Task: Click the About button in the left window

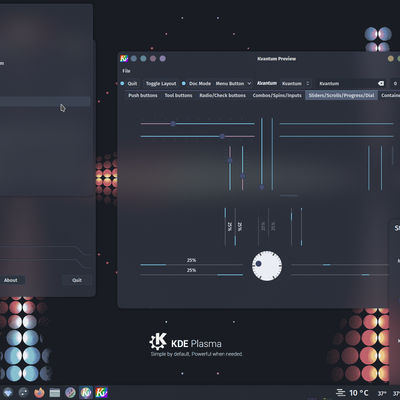Action: point(11,280)
